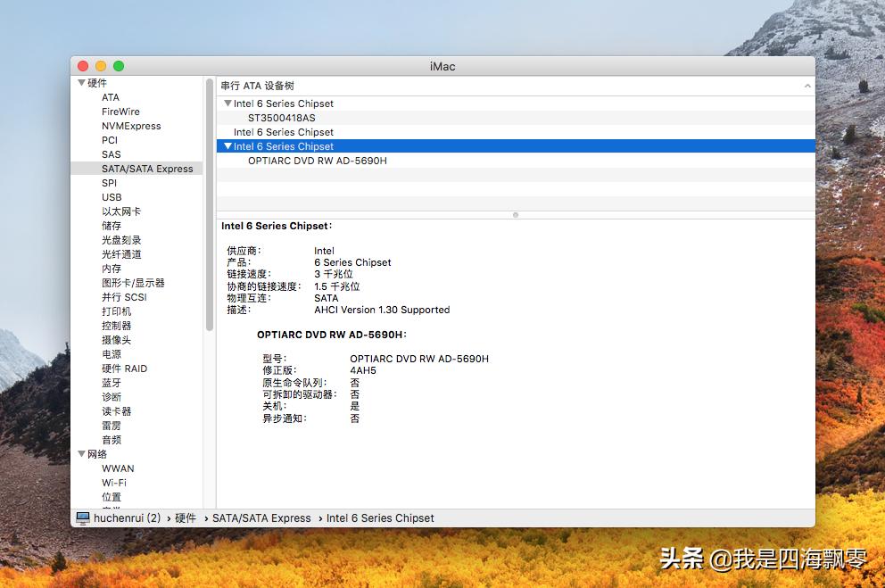Click the 串行 ATA 设备树 column header
The height and width of the screenshot is (588, 885).
(516, 86)
